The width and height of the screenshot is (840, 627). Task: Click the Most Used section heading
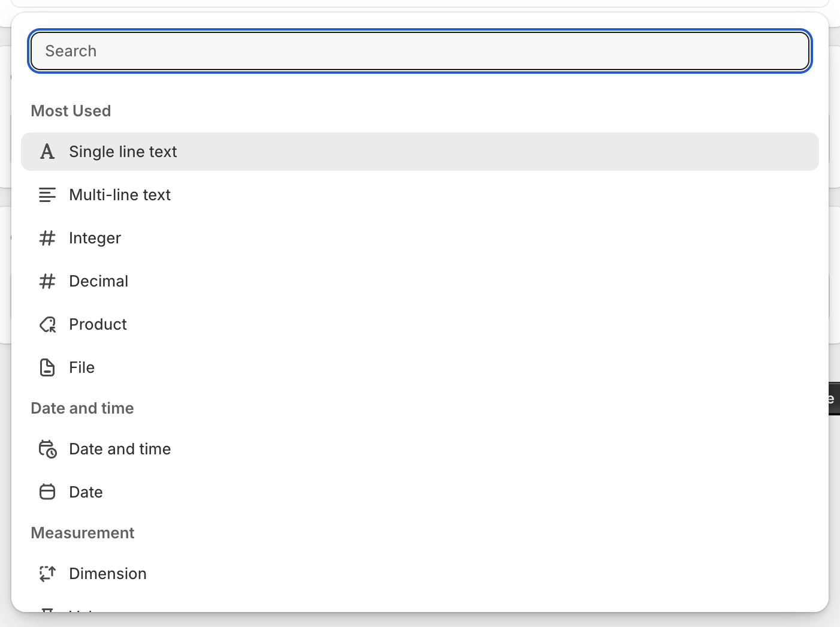71,111
